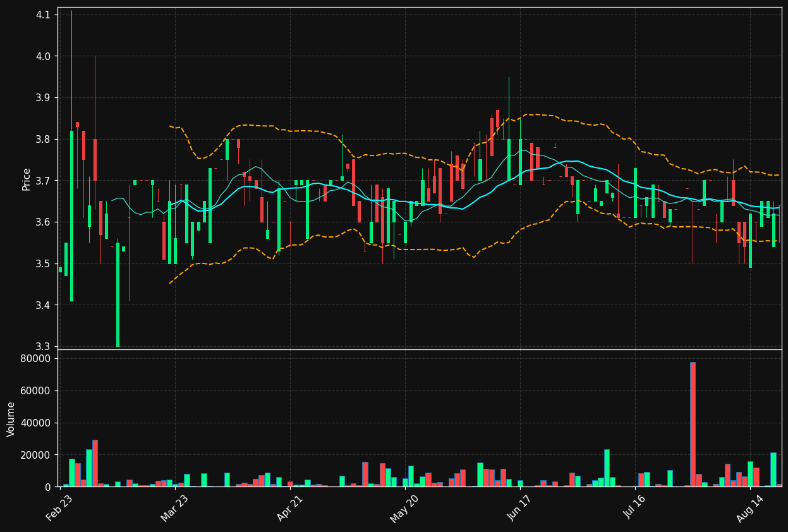The width and height of the screenshot is (788, 532).
Task: Click the 'Volume' axis title
Action: click(11, 419)
